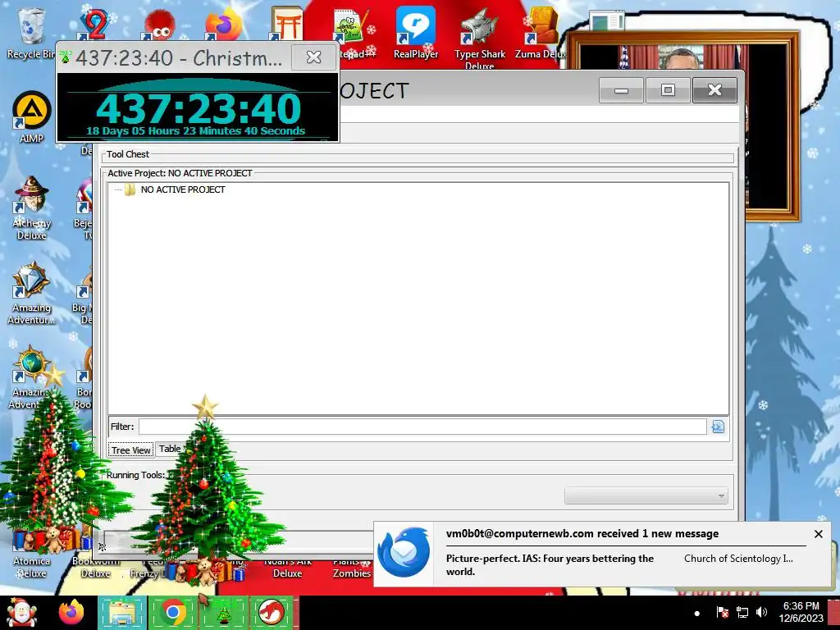Open the 6:36 PM taskbar clock
Screen dimensions: 840x630
coord(801,612)
